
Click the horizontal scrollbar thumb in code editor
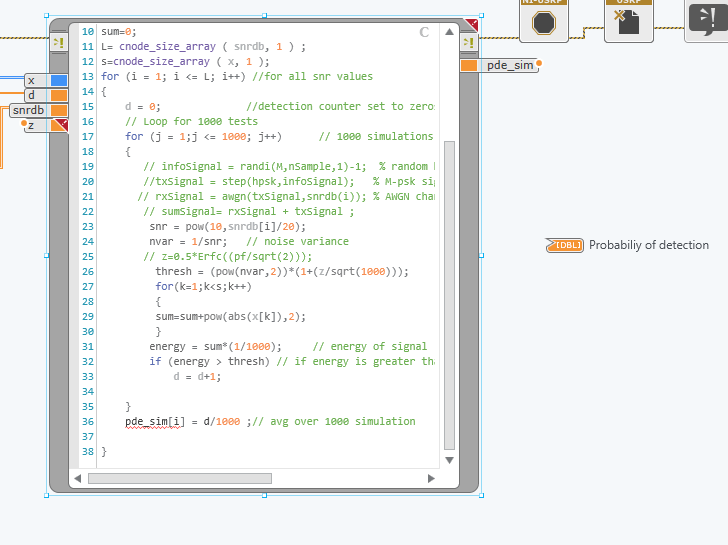tap(180, 479)
